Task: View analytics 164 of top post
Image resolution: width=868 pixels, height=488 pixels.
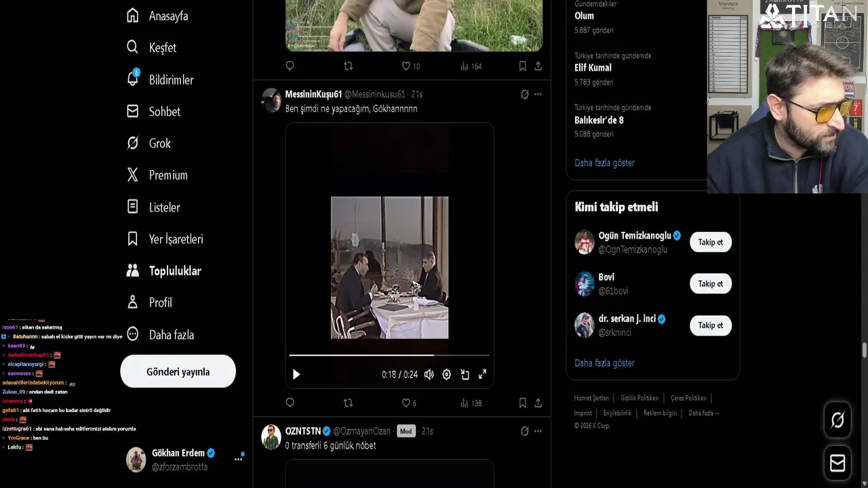Action: point(471,66)
